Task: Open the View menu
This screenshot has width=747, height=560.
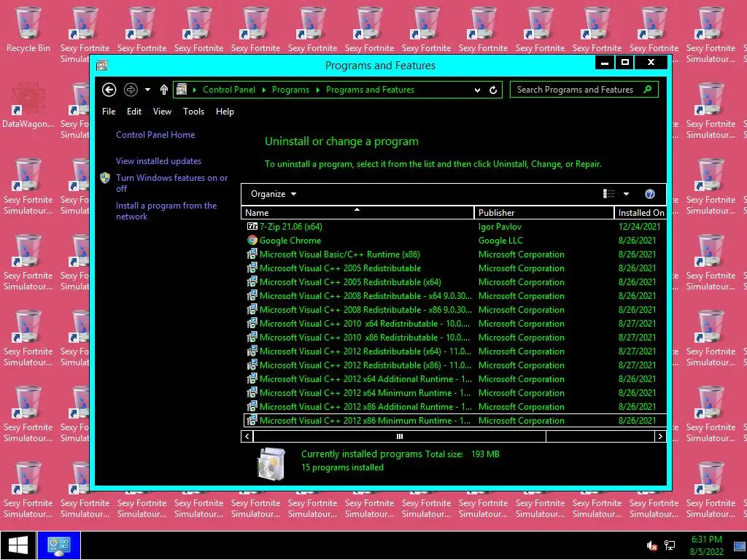Action: tap(162, 112)
